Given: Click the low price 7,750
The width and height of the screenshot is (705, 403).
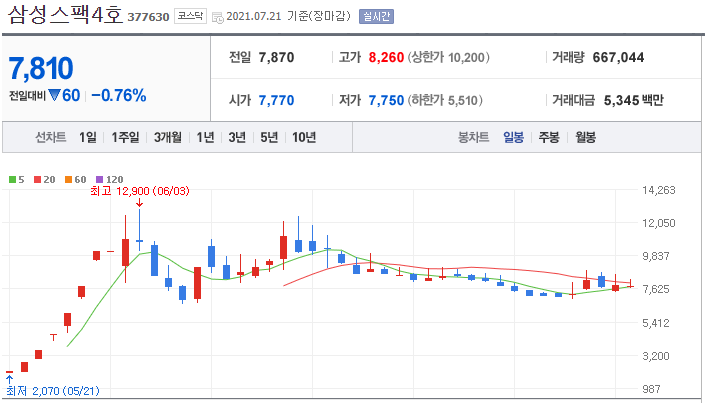Looking at the screenshot, I should [386, 100].
